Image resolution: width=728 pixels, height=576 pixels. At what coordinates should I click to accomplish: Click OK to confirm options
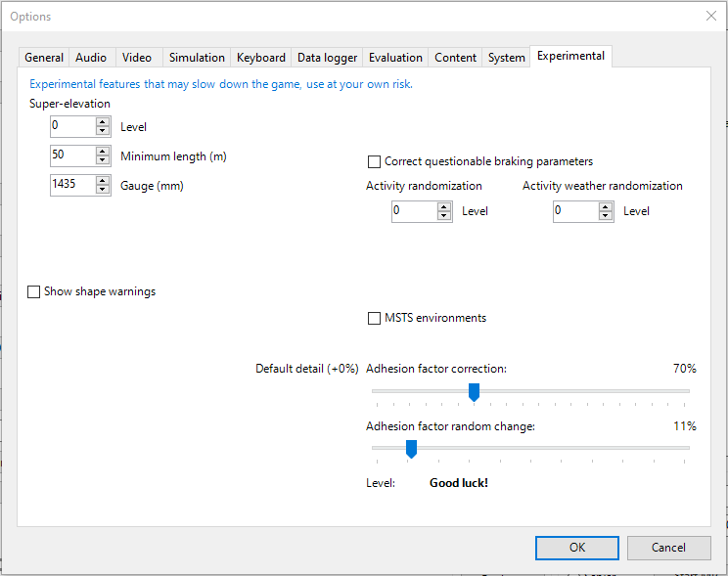click(x=577, y=548)
